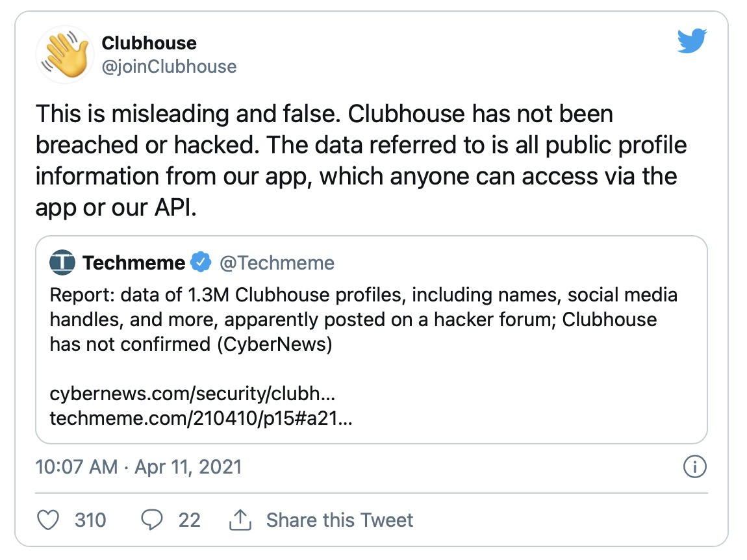Click the Clubhouse tweet body text

[361, 161]
